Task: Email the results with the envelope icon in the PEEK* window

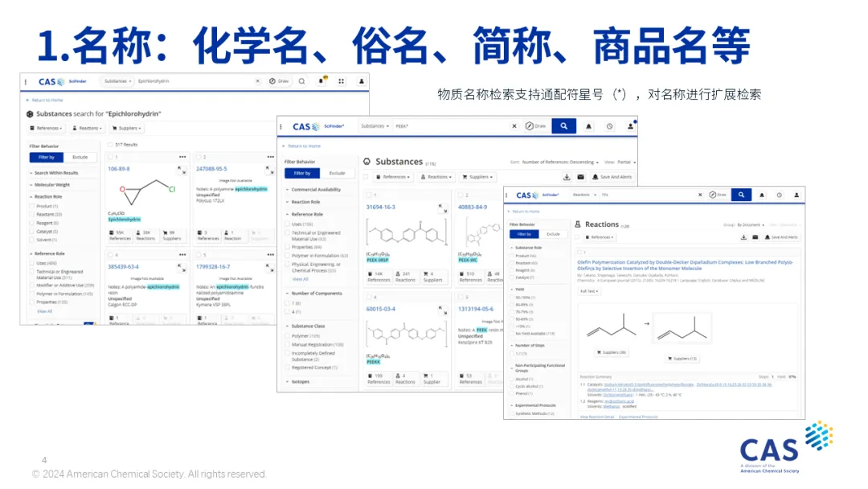Action: click(580, 177)
